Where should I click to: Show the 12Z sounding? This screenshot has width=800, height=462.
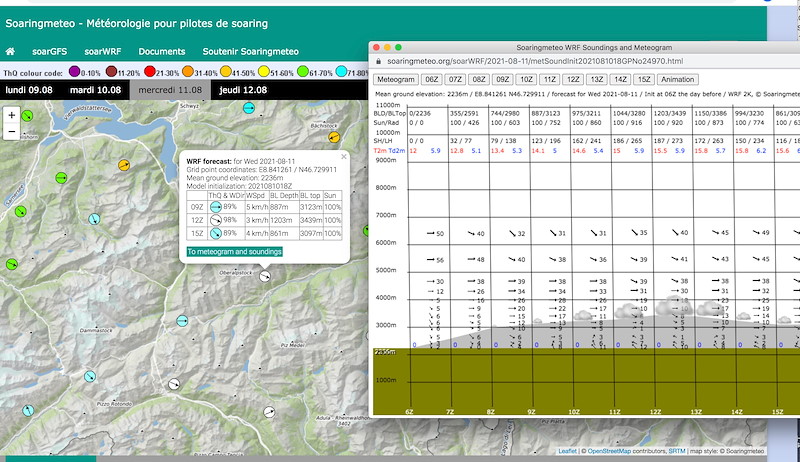pos(573,80)
